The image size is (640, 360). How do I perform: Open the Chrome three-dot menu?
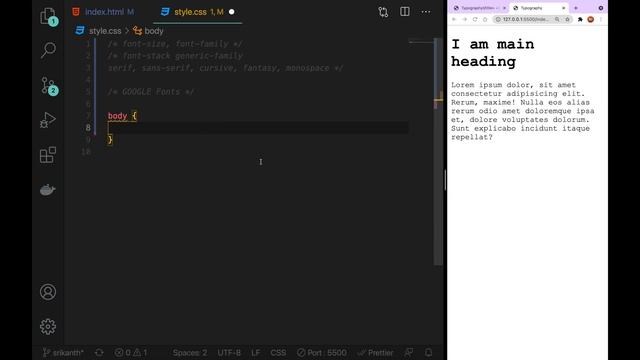601,19
